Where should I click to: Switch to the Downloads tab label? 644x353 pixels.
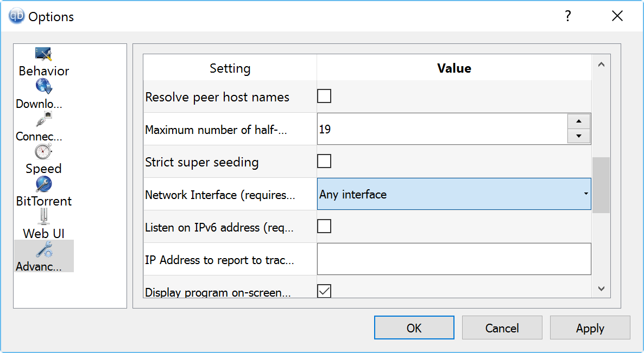(x=39, y=104)
